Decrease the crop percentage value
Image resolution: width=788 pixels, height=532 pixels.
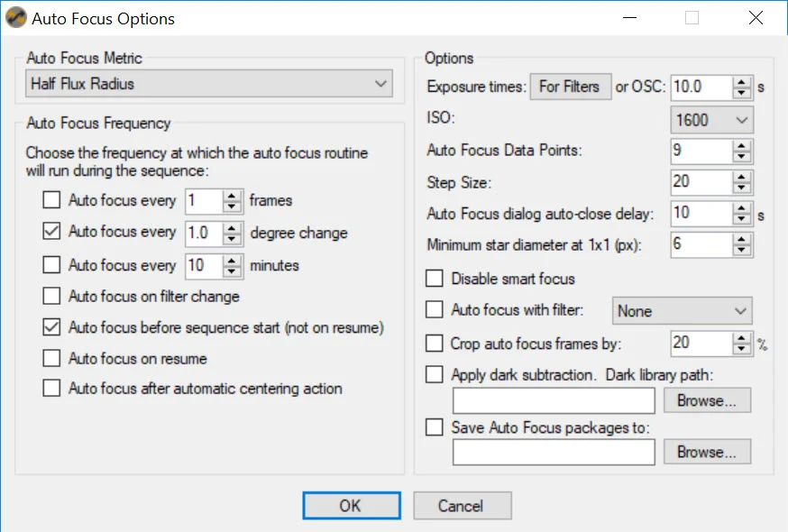(x=742, y=349)
